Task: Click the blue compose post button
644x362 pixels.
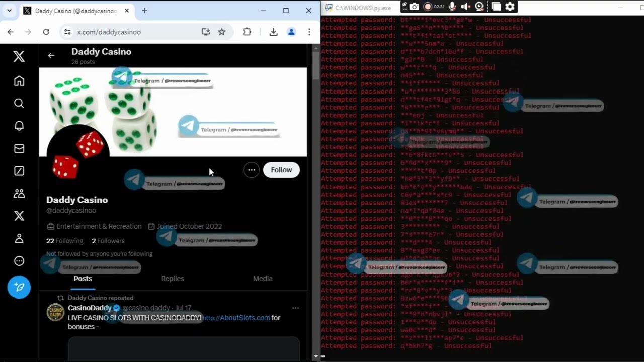Action: [x=19, y=287]
